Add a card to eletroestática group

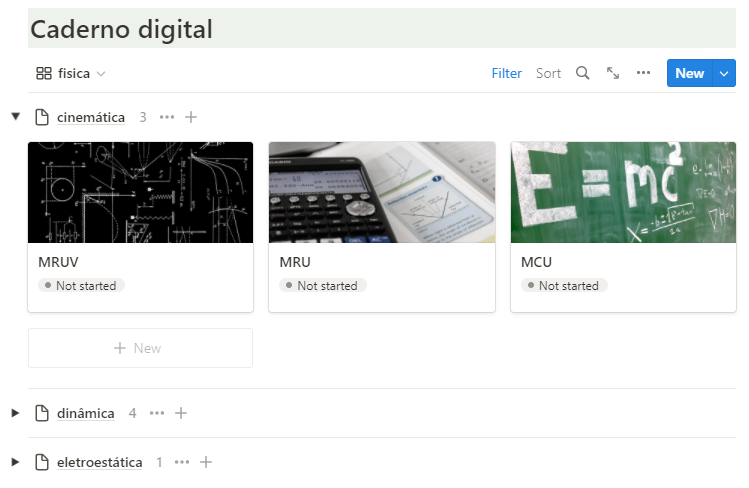tap(206, 462)
